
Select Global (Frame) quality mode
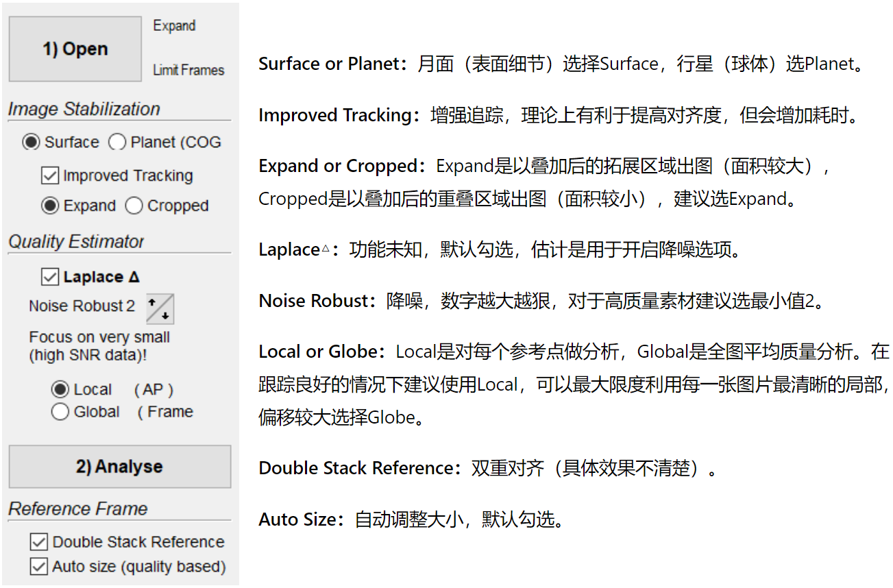60,412
